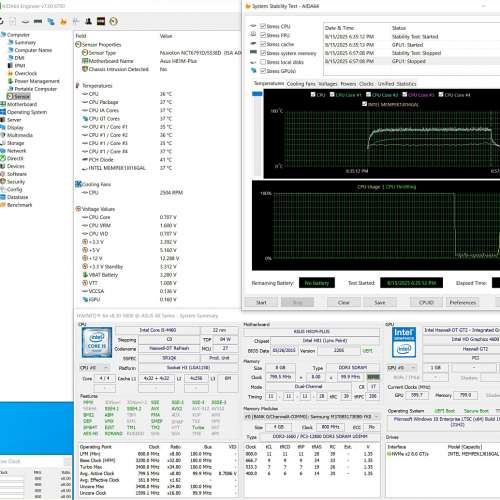Viewport: 500px width, 500px height.
Task: Select Computer Name tree item
Action: pyautogui.click(x=33, y=50)
